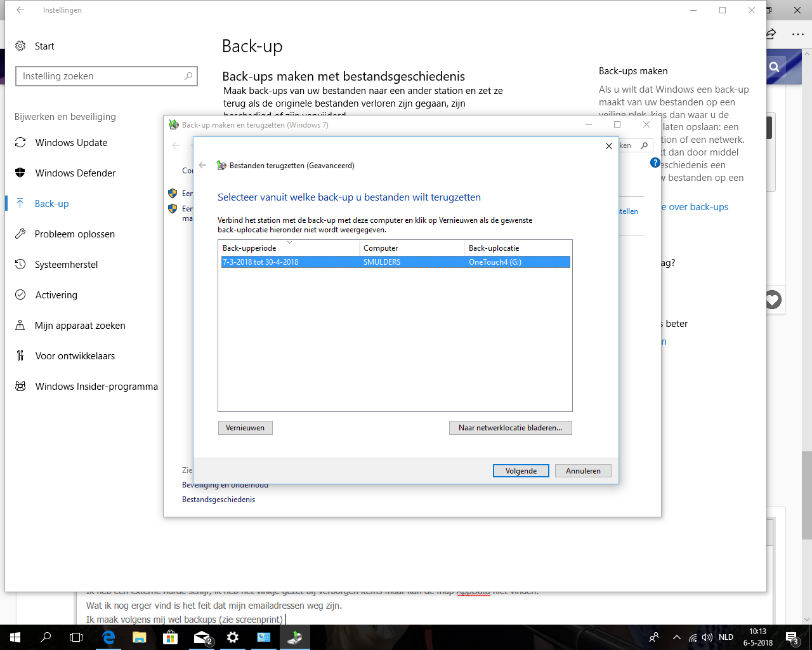Click the blue help question mark icon
Image resolution: width=812 pixels, height=650 pixels.
[655, 163]
